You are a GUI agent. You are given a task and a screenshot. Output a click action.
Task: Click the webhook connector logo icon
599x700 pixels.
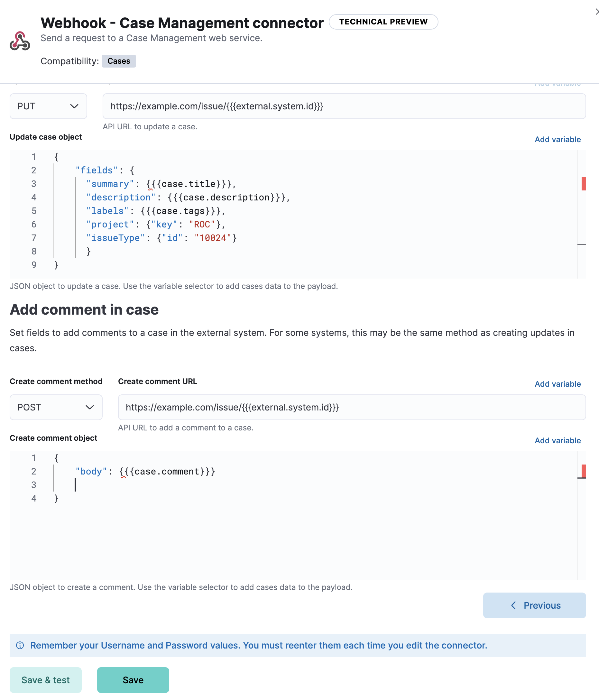pyautogui.click(x=20, y=41)
